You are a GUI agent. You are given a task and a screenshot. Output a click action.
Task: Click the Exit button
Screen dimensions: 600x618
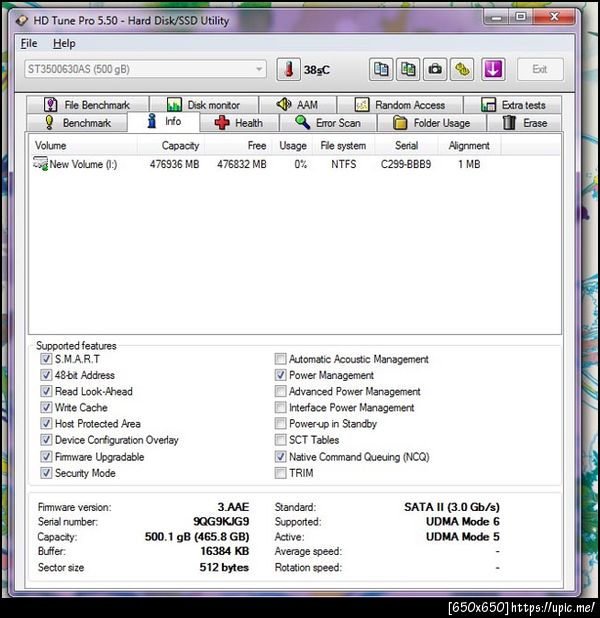tap(540, 69)
